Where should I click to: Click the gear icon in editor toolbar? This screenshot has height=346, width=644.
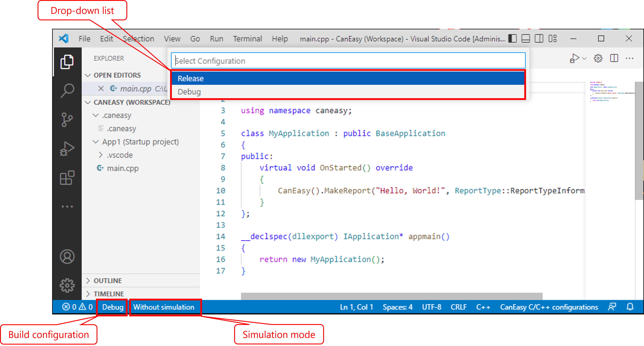[598, 58]
